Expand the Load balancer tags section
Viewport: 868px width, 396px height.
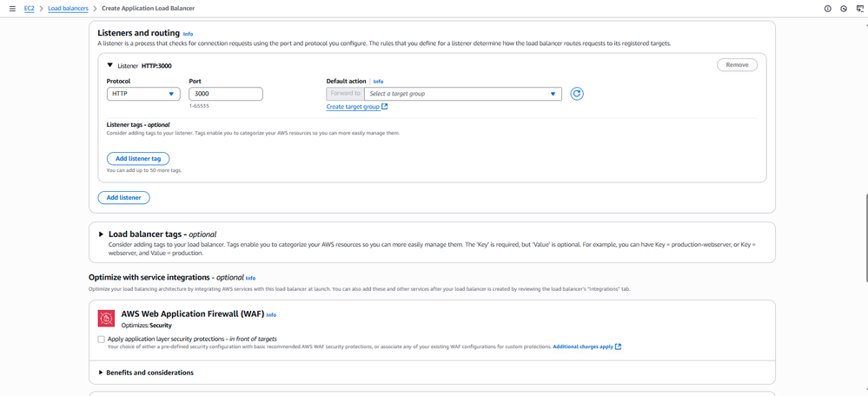[x=102, y=234]
